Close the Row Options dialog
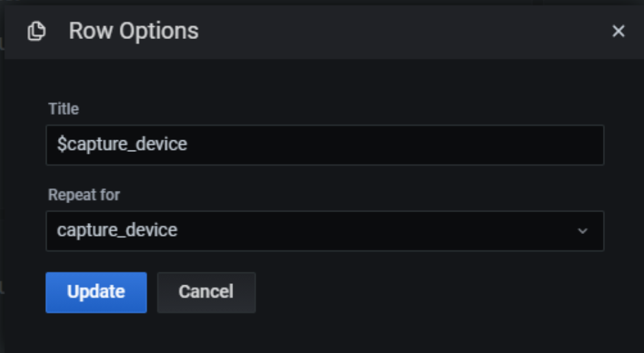 [618, 31]
